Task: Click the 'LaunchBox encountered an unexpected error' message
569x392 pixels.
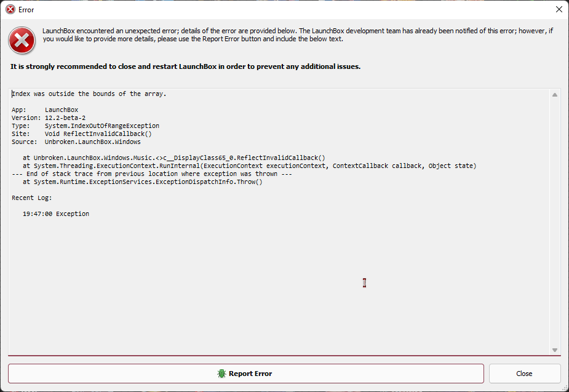Action: pos(298,35)
